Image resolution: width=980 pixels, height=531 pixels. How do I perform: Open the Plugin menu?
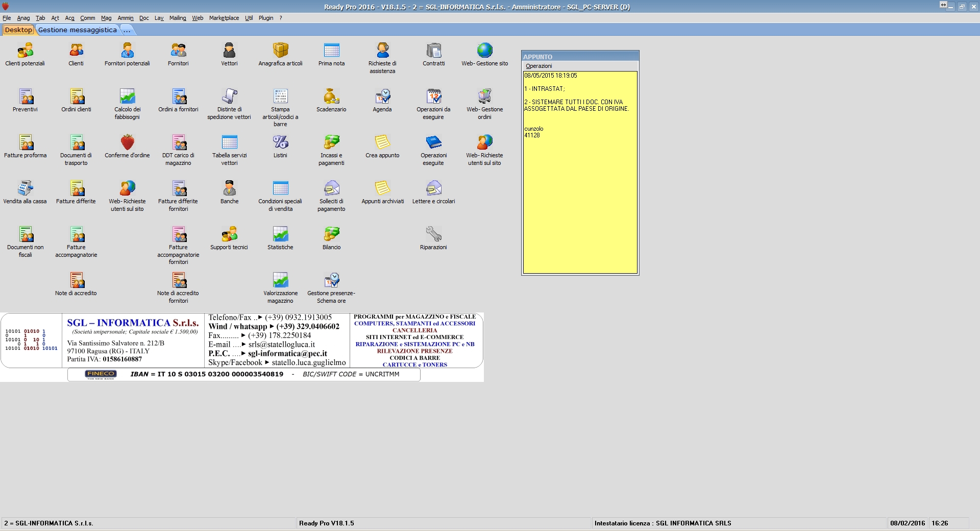pos(266,18)
